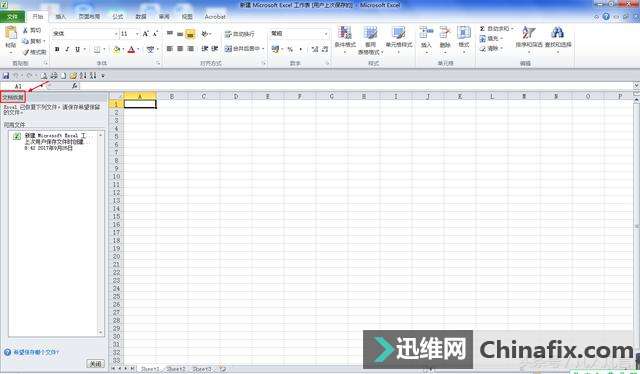Switch to the Insert tab
The width and height of the screenshot is (640, 374).
[x=60, y=17]
